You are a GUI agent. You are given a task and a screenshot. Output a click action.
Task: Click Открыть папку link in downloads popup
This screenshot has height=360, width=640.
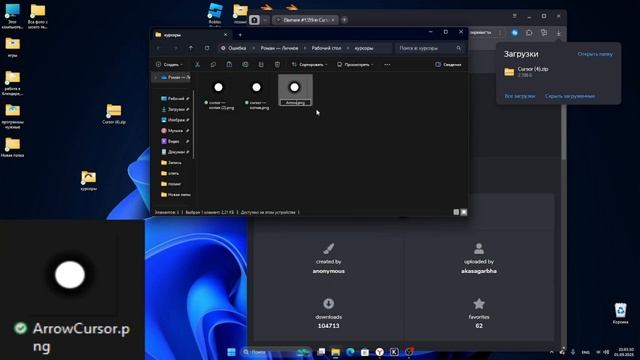coord(595,54)
